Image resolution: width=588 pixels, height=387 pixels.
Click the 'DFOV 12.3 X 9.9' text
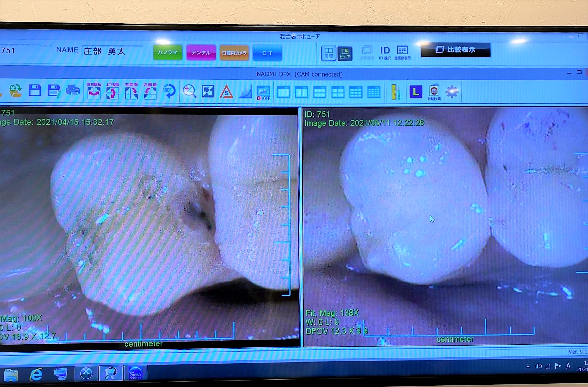(337, 331)
